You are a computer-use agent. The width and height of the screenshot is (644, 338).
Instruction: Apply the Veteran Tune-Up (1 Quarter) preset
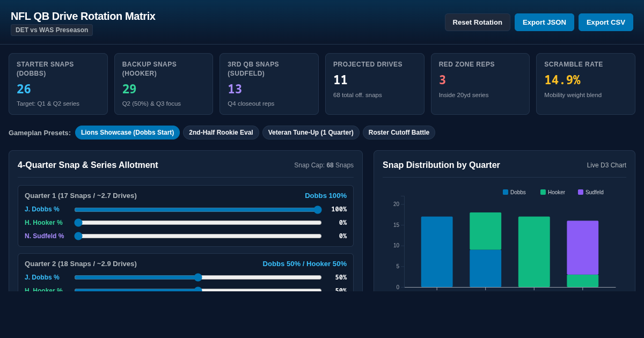pos(311,133)
